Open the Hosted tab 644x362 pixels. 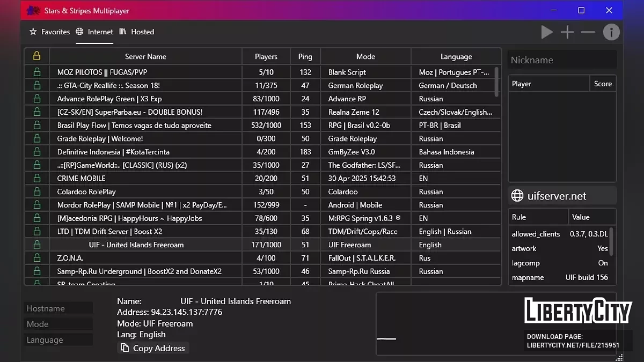(x=137, y=32)
